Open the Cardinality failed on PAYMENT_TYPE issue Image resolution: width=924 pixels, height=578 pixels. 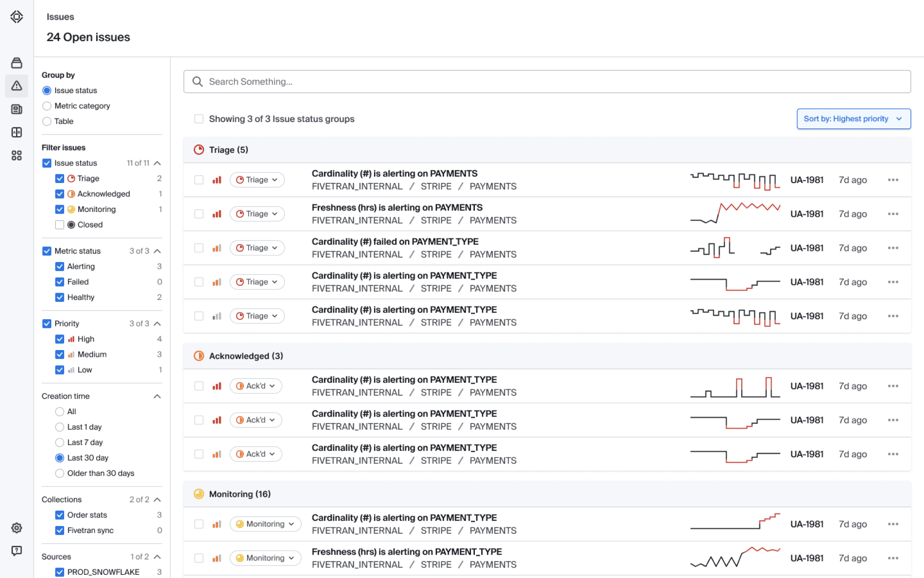pos(395,242)
